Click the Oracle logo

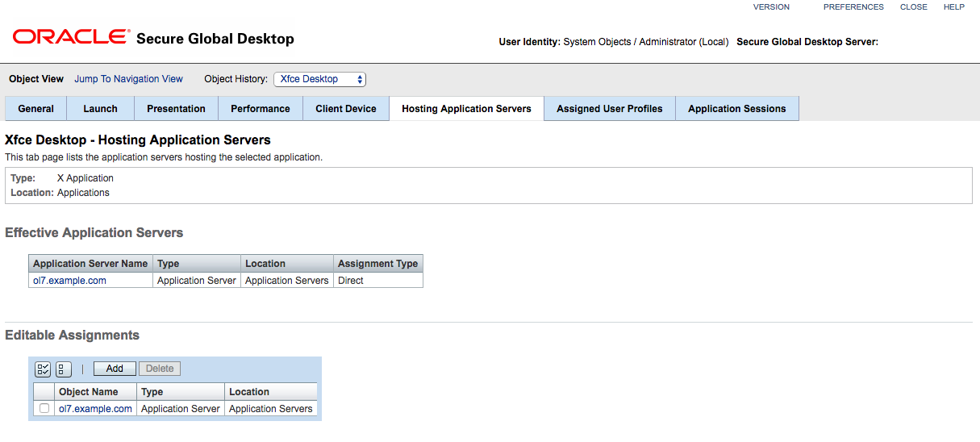click(70, 37)
